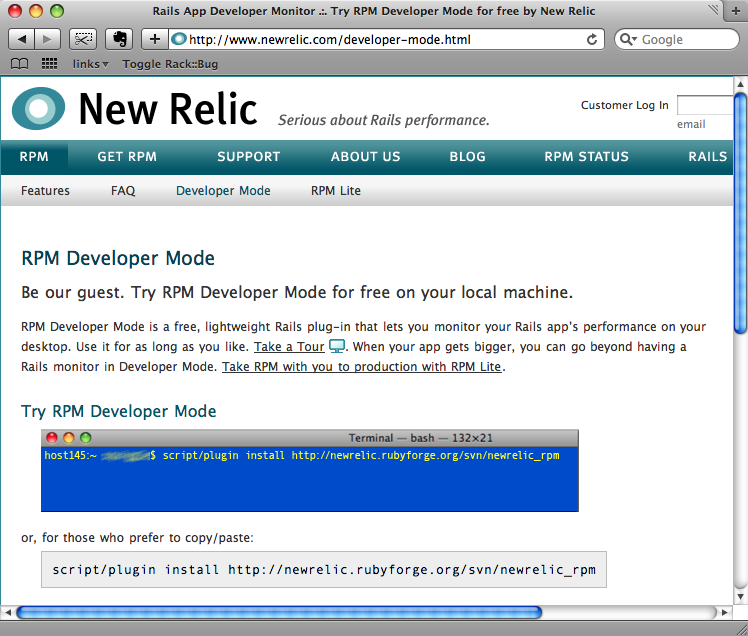
Task: Click the scroll left arrow at bottom
Action: click(x=8, y=612)
